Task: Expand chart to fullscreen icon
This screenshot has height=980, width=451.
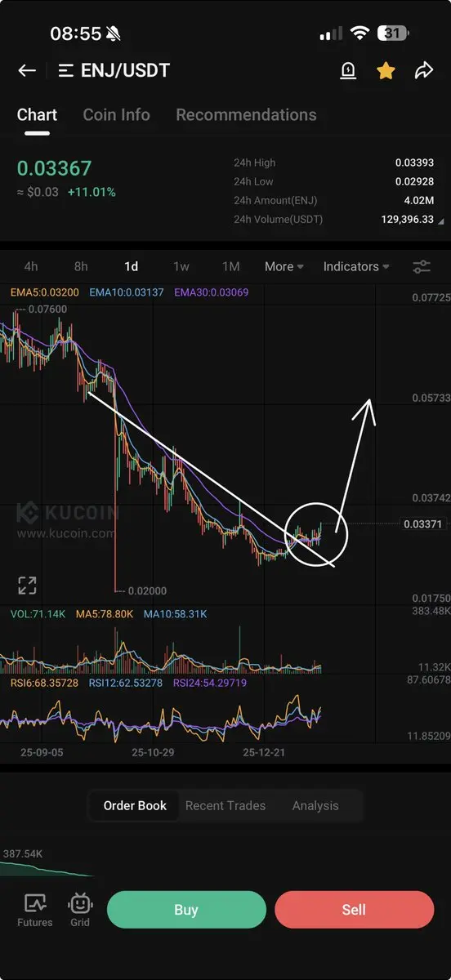Action: [x=27, y=585]
